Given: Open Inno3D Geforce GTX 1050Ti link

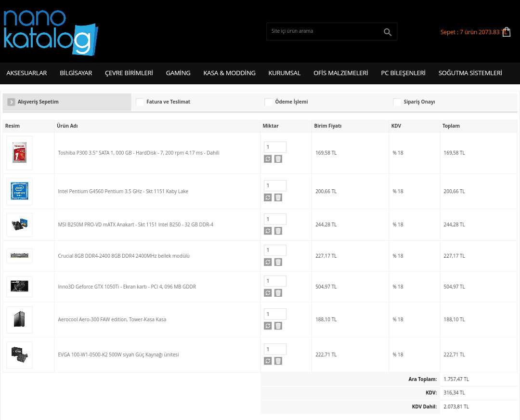Looking at the screenshot, I should tap(127, 287).
